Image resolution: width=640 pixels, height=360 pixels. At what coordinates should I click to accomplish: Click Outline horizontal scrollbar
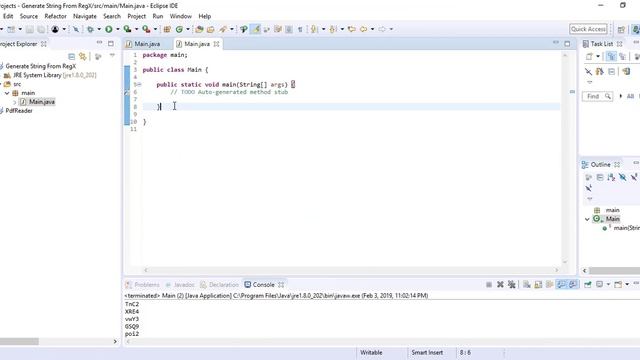coord(614,271)
